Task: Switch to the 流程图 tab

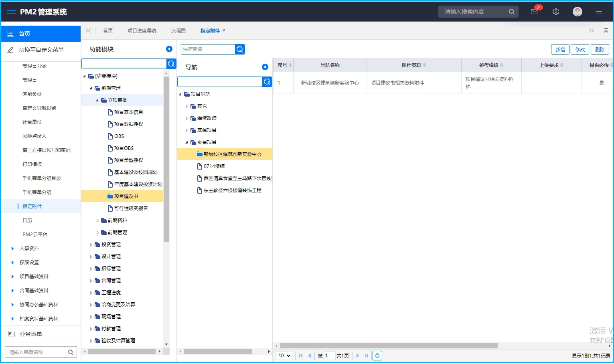Action: (x=178, y=30)
